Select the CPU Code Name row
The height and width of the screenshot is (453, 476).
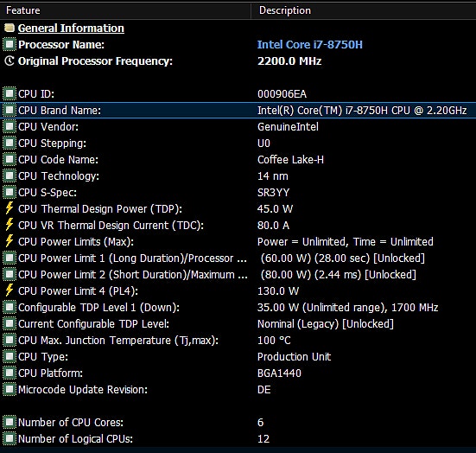coord(238,159)
